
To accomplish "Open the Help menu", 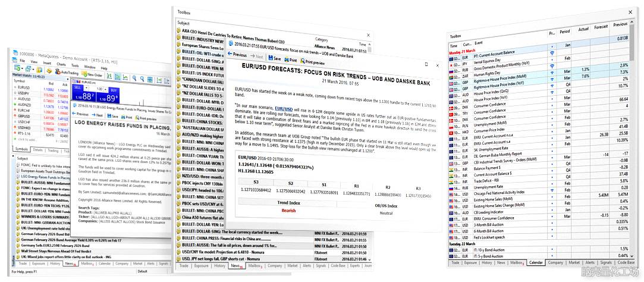I will [104, 68].
